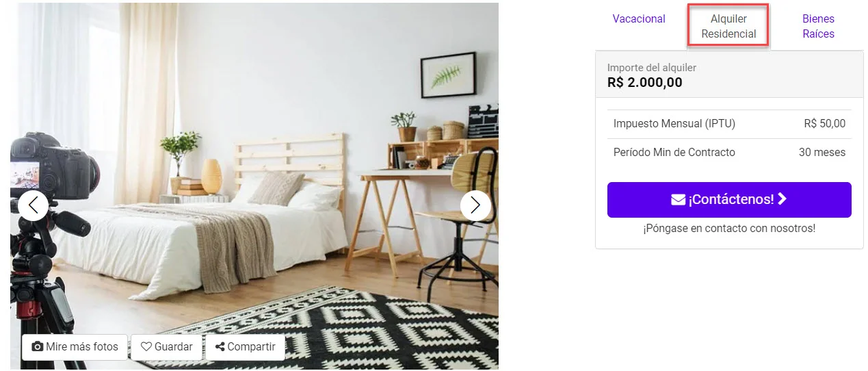Click the ¡Contáctenos! purple button
The width and height of the screenshot is (868, 371).
(x=729, y=200)
